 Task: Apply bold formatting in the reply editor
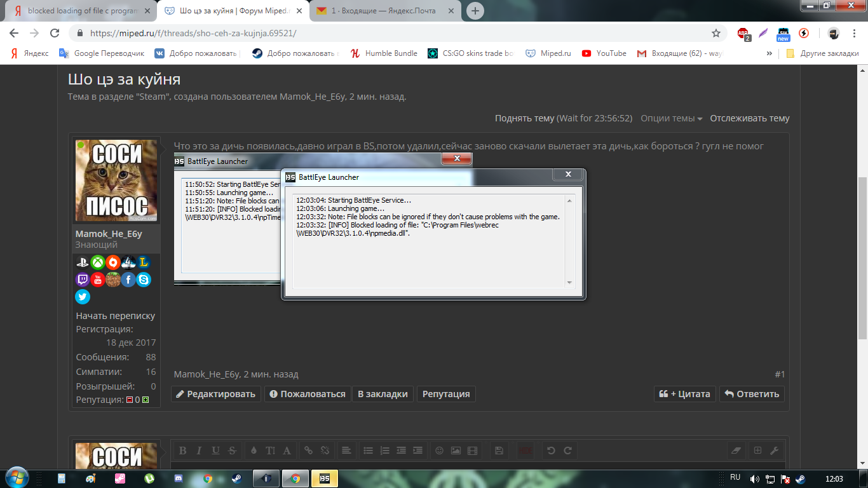click(182, 451)
